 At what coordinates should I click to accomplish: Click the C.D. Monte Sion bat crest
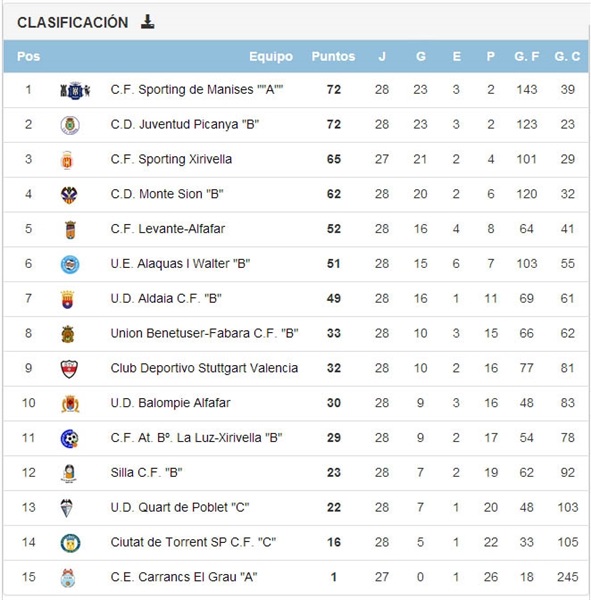69,195
